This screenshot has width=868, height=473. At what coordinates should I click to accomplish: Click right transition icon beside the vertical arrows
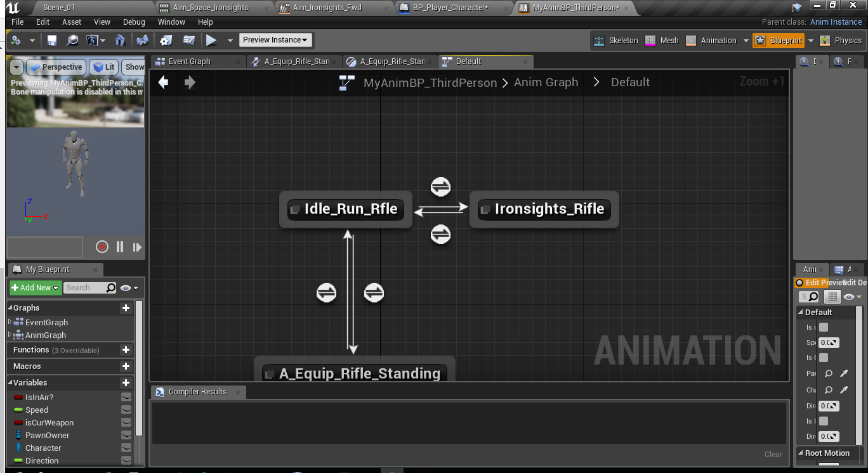coord(374,293)
